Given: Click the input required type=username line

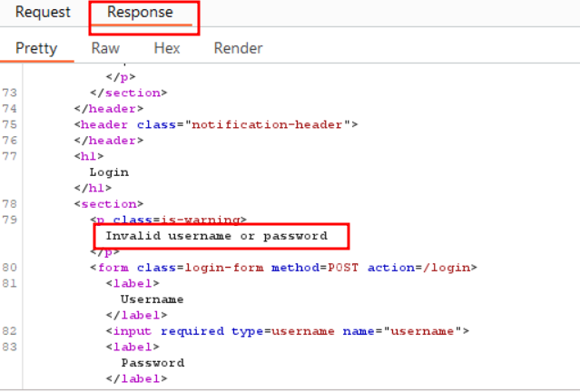Looking at the screenshot, I should [x=288, y=331].
